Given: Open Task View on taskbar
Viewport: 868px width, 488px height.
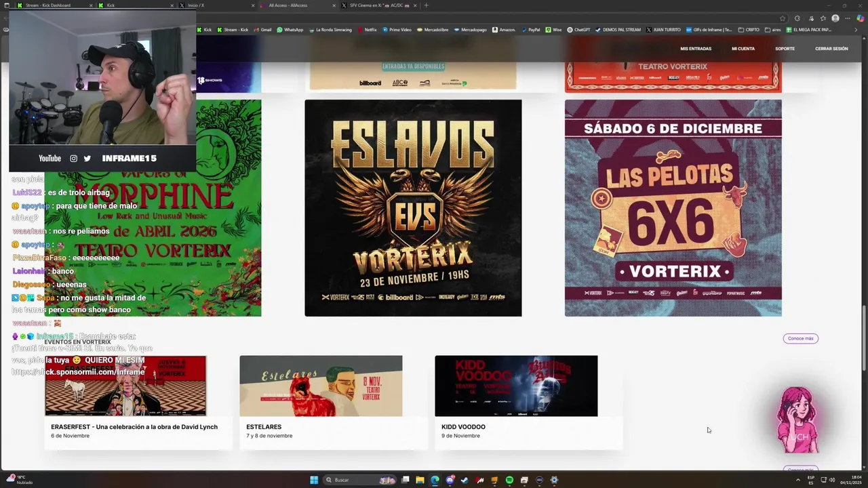Looking at the screenshot, I should tap(406, 480).
